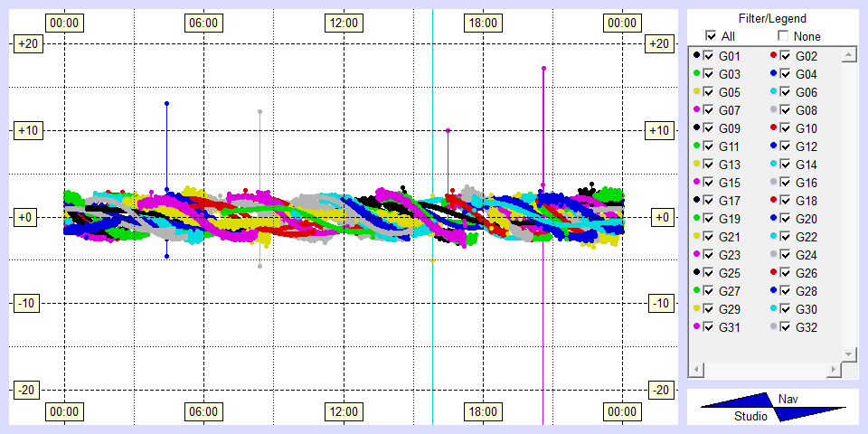Viewport: 868px width, 434px height.
Task: Disable the G32 checkbox
Action: pyautogui.click(x=785, y=327)
